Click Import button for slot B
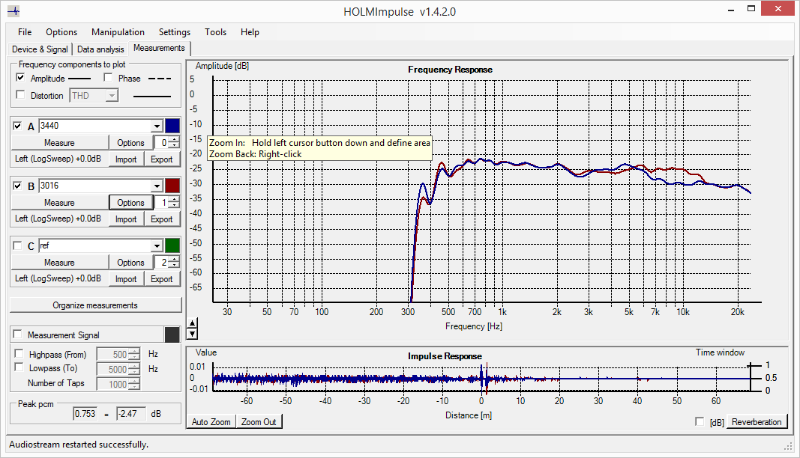 pos(126,219)
